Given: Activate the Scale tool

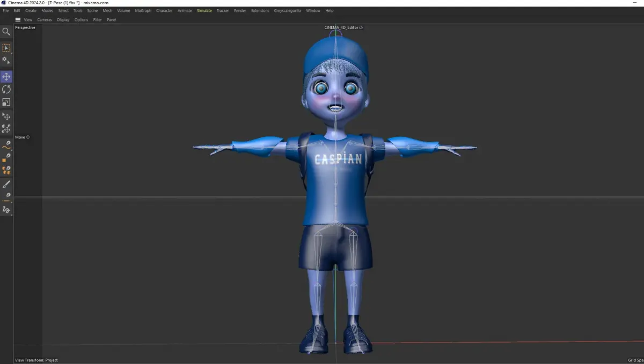Looking at the screenshot, I should click(x=6, y=102).
